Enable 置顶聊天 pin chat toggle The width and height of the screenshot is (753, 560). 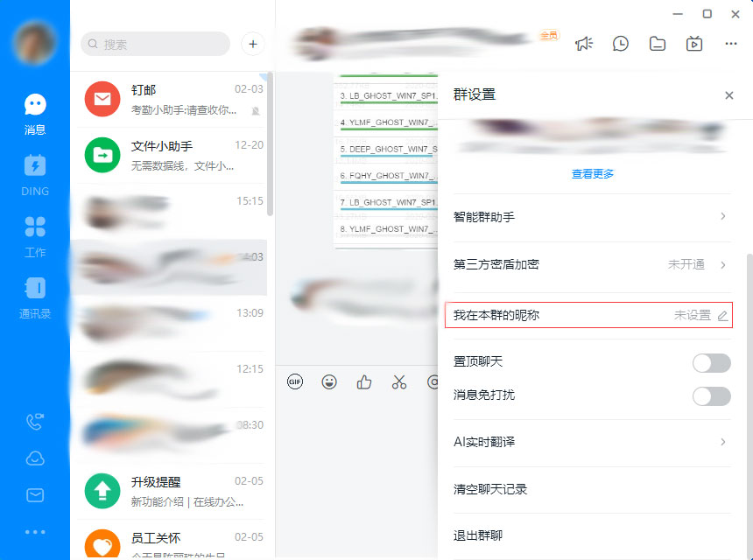click(711, 361)
